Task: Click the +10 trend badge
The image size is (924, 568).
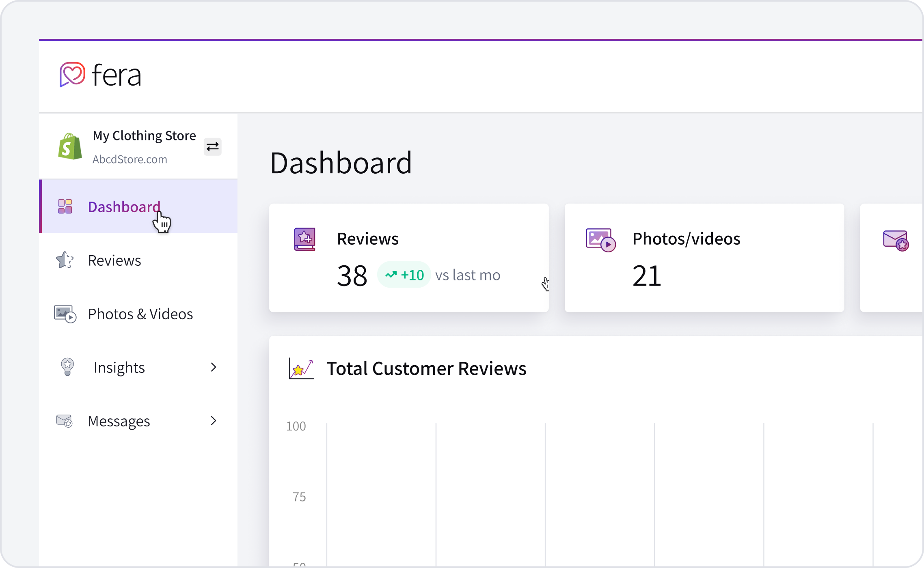Action: (x=404, y=275)
